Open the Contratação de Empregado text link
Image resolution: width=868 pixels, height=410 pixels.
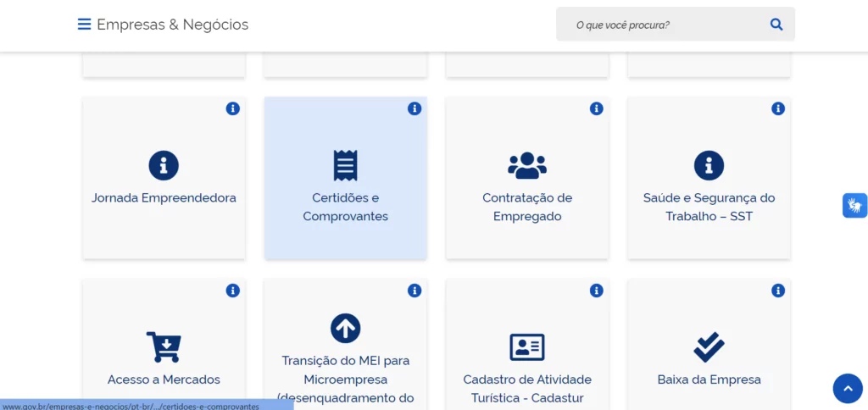527,207
